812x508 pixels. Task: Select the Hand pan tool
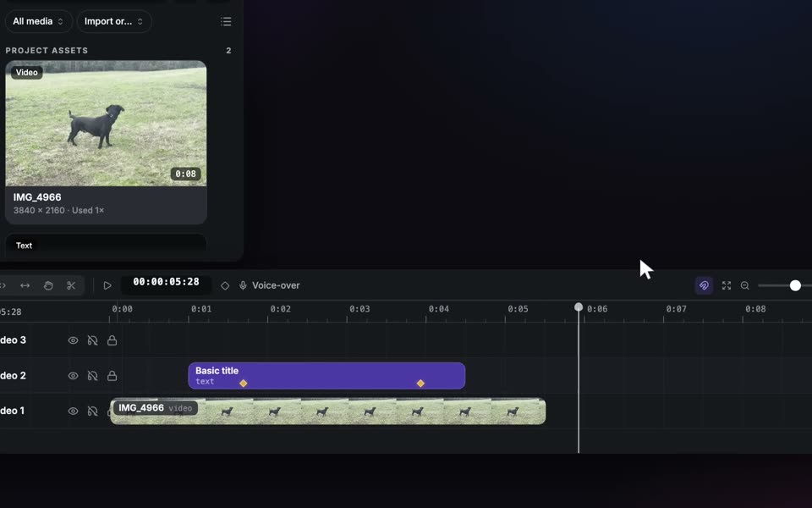48,285
